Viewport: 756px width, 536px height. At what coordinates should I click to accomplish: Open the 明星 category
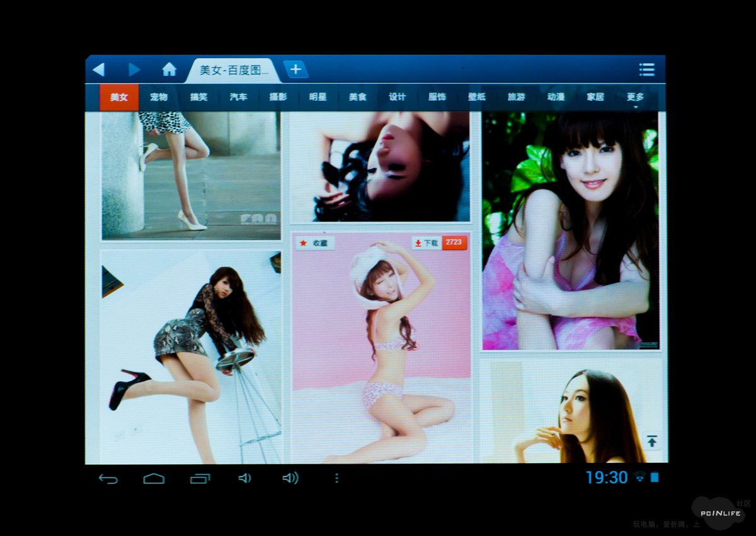click(x=318, y=97)
